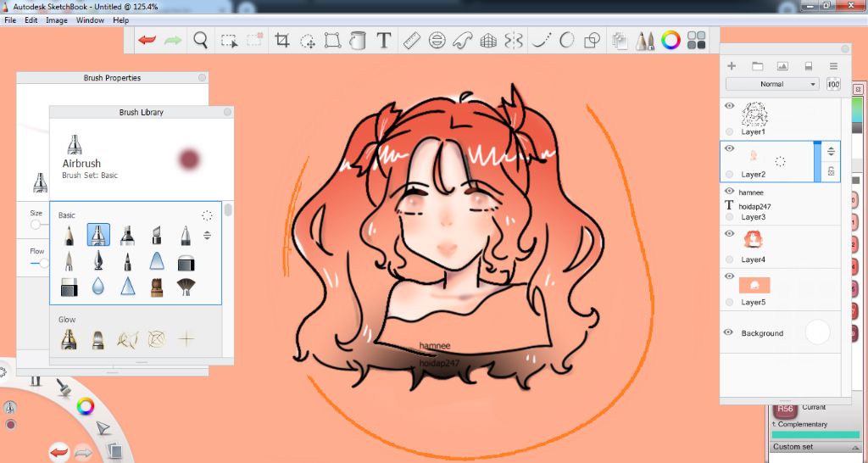Select the Zoom magnifier tool

click(x=200, y=40)
